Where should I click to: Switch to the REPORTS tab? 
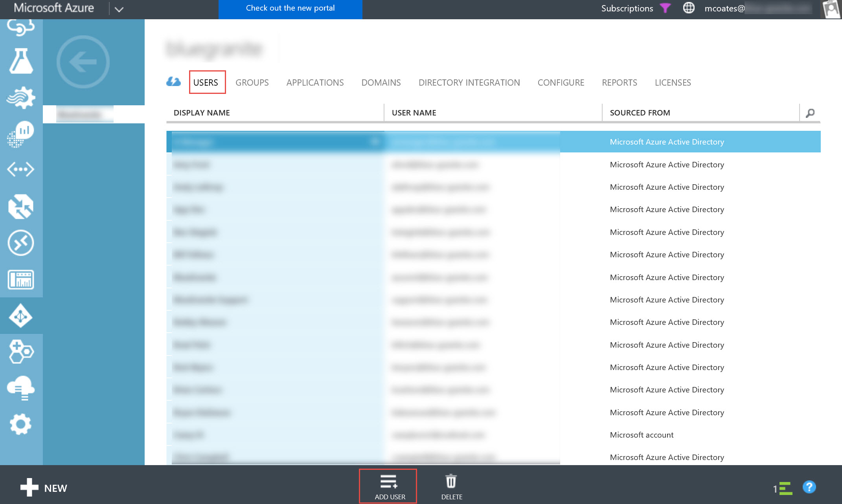pyautogui.click(x=620, y=82)
